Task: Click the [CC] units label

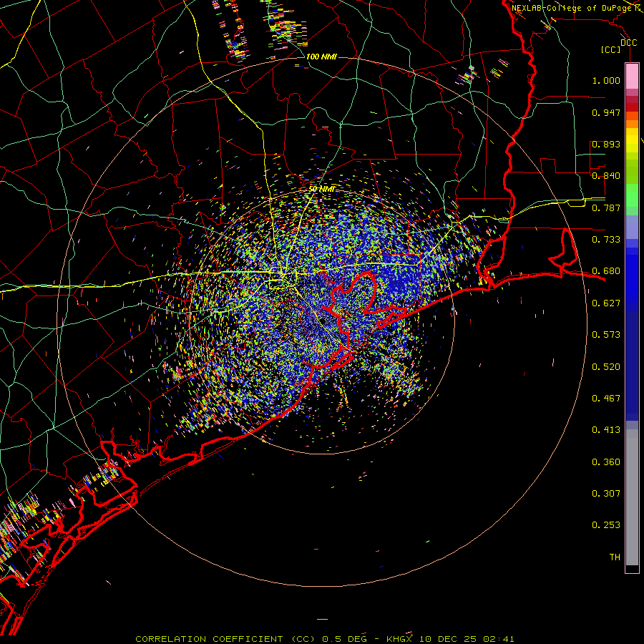Action: pos(610,49)
